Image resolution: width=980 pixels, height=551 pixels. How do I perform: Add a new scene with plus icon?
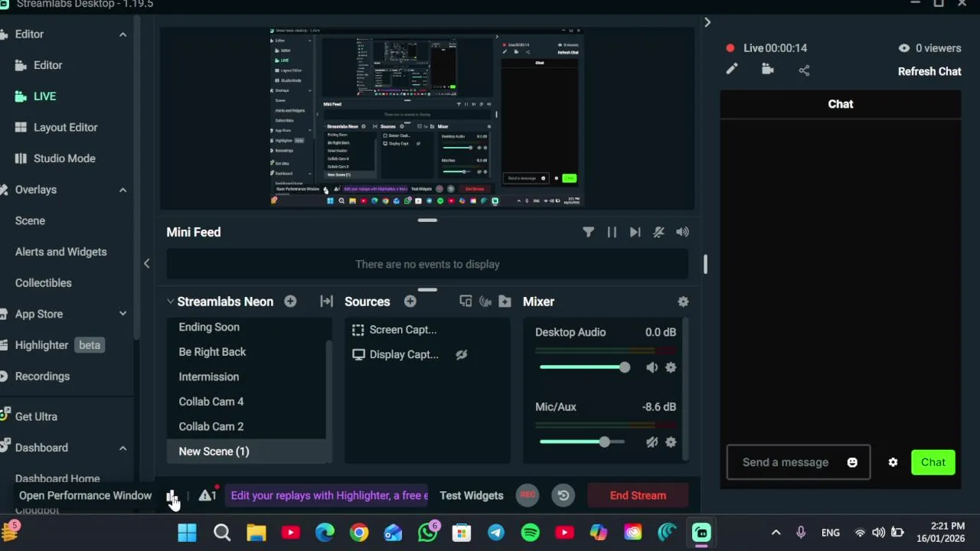[290, 302]
